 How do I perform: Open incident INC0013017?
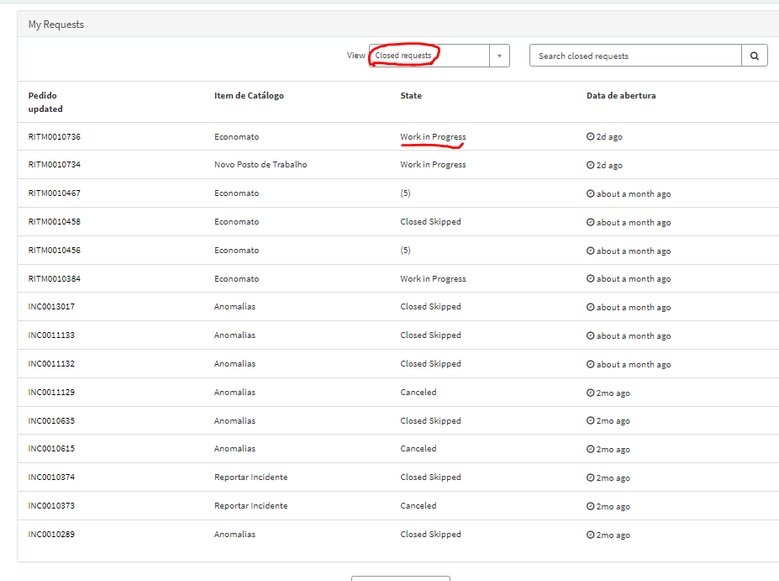tap(51, 307)
